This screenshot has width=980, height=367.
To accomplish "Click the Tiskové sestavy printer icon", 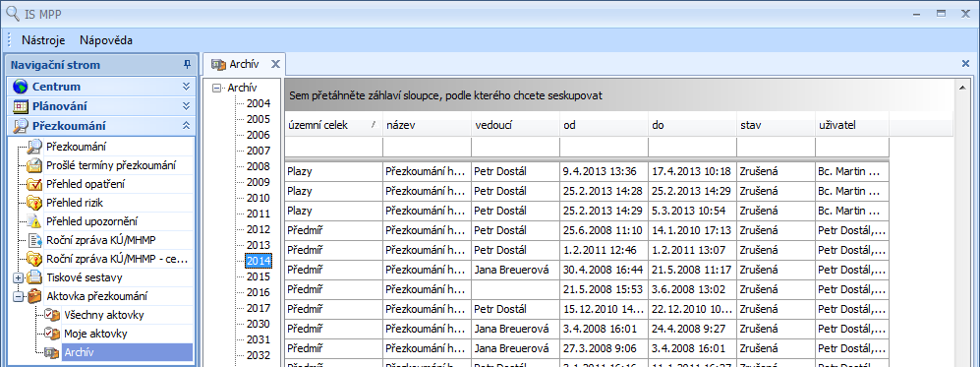I will tap(34, 277).
